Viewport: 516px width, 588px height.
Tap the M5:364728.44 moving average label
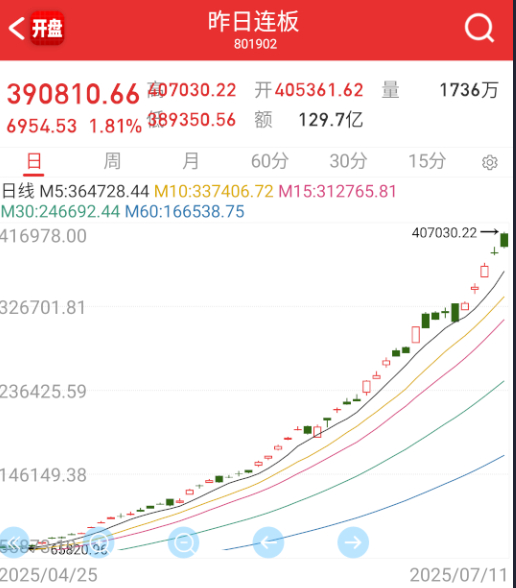(94, 191)
